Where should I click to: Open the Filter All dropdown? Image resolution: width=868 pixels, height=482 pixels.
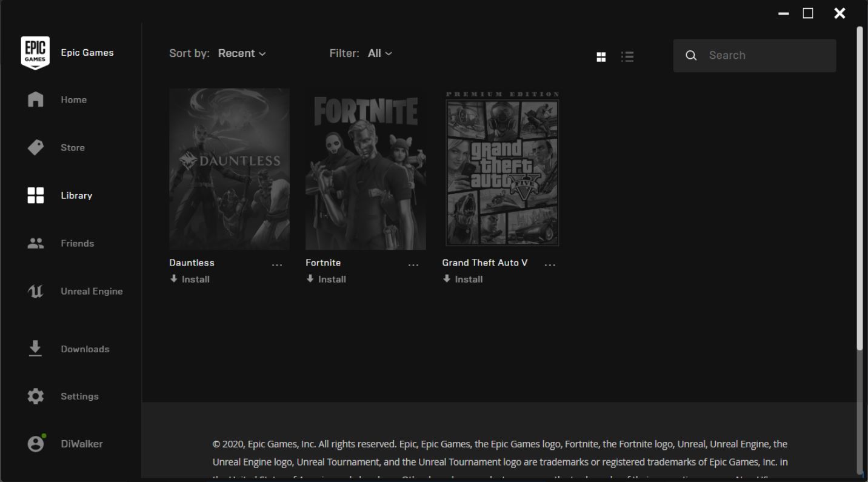click(x=379, y=53)
